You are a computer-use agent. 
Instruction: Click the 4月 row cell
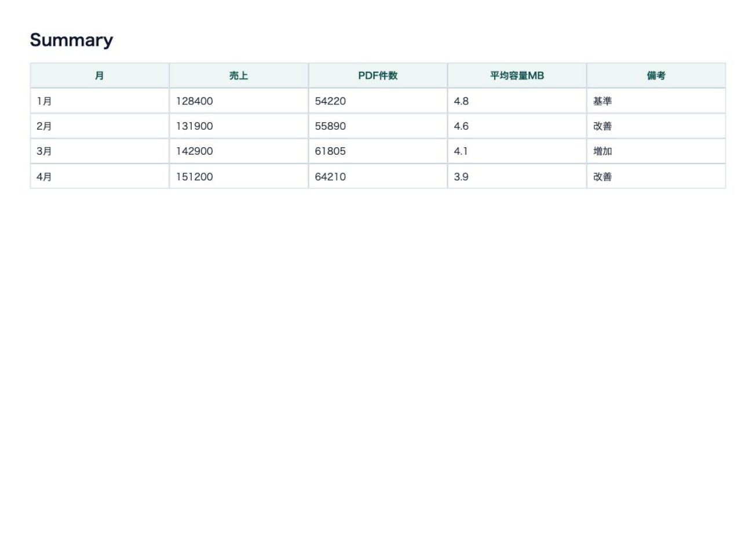tap(100, 176)
